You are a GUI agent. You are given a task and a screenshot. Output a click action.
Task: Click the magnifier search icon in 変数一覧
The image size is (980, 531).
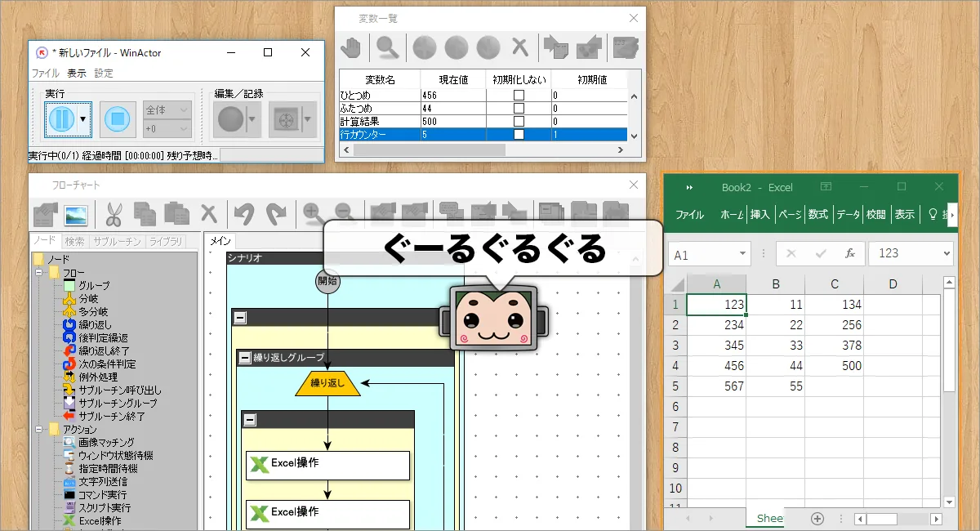385,48
